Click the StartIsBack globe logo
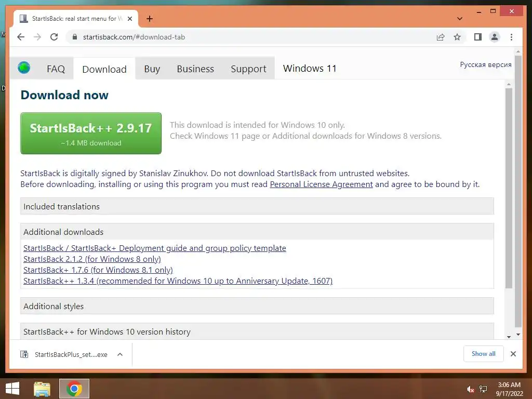 click(x=24, y=68)
